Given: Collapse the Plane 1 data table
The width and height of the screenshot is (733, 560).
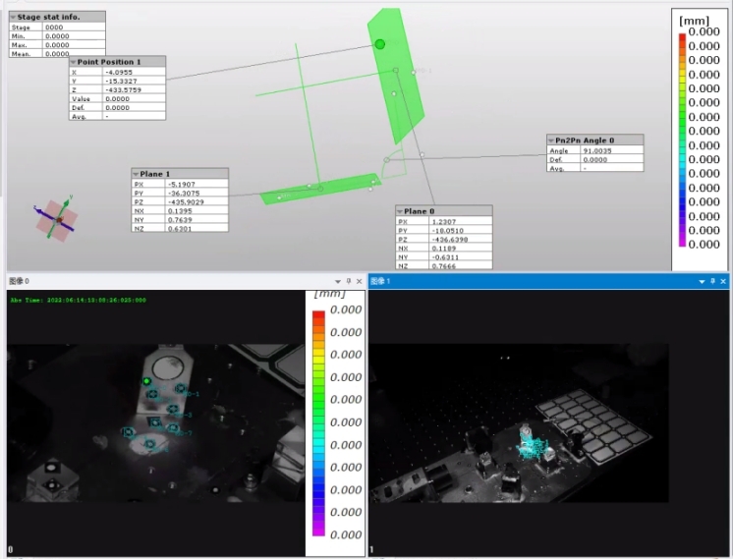Looking at the screenshot, I should (x=136, y=174).
